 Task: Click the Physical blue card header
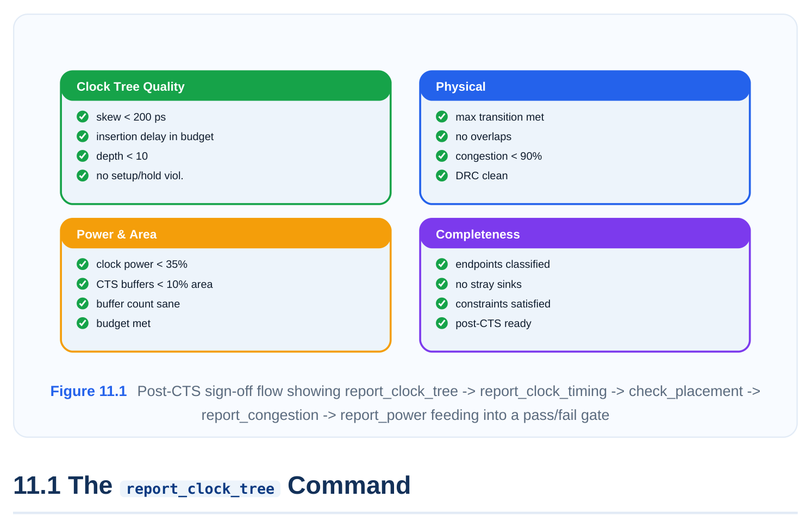coord(585,86)
